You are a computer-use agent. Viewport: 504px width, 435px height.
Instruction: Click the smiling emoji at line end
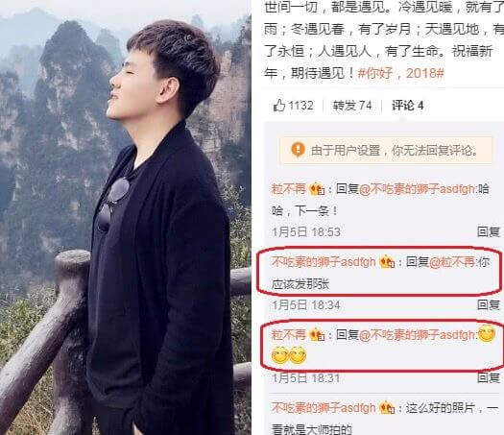pos(486,334)
